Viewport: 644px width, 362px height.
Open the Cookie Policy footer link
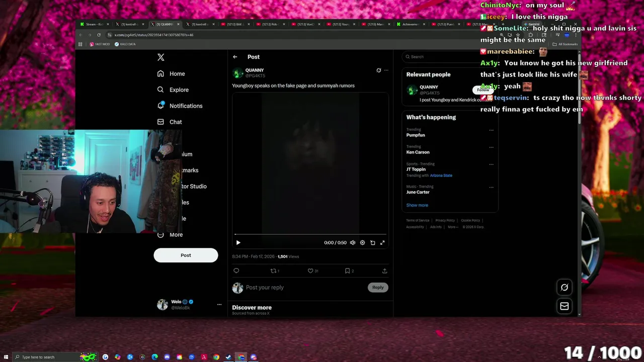pos(470,220)
